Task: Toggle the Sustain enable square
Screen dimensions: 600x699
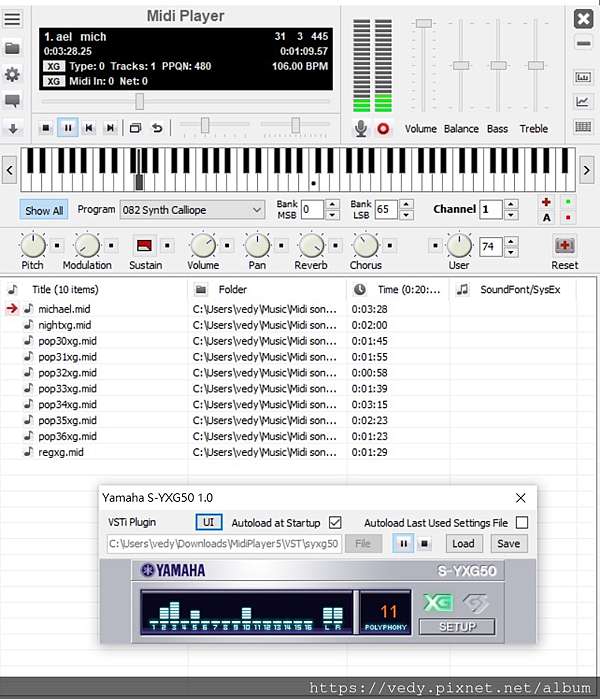Action: 167,245
